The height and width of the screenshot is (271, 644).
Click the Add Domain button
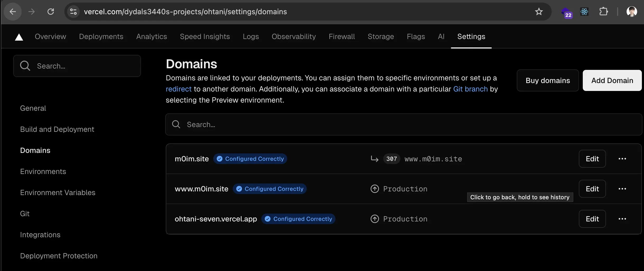coord(612,80)
